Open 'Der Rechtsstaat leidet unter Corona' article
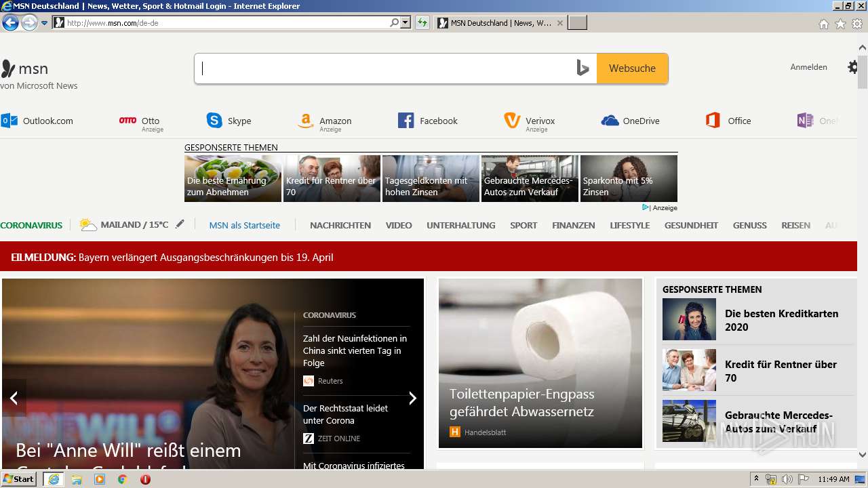This screenshot has width=868, height=488. (x=346, y=414)
